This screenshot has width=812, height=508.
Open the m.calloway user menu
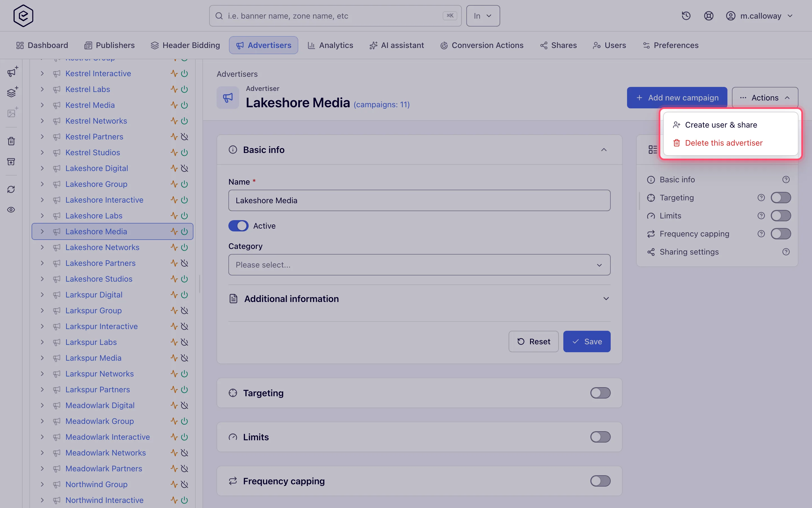[x=759, y=16]
